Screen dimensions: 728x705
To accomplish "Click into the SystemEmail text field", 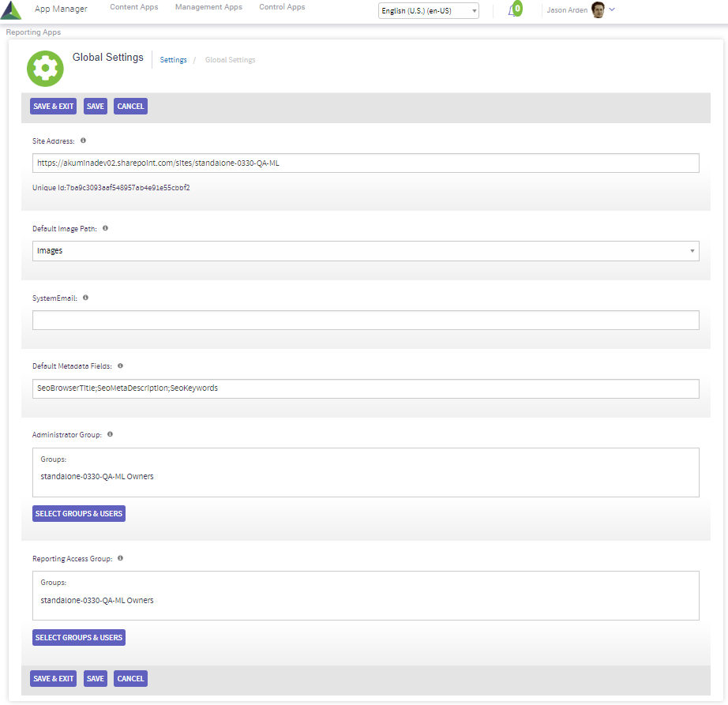I will (x=366, y=320).
